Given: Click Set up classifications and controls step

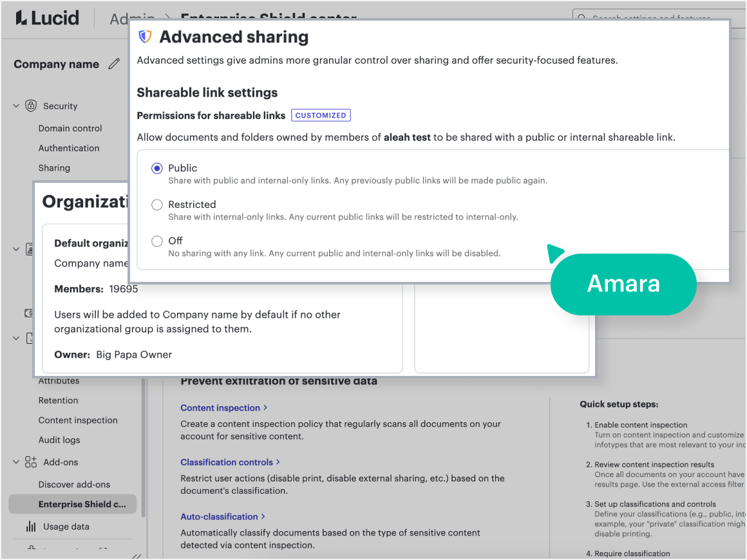Looking at the screenshot, I should point(655,504).
